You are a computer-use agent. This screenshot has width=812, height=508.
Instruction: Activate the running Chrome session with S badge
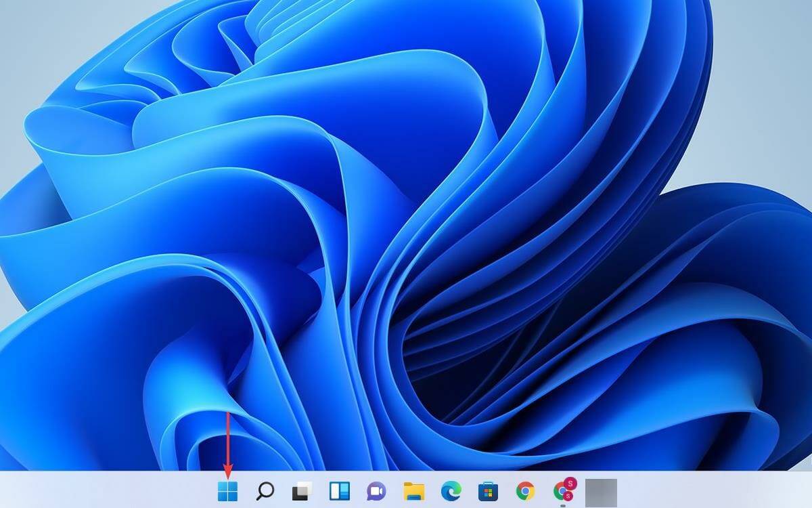[563, 491]
